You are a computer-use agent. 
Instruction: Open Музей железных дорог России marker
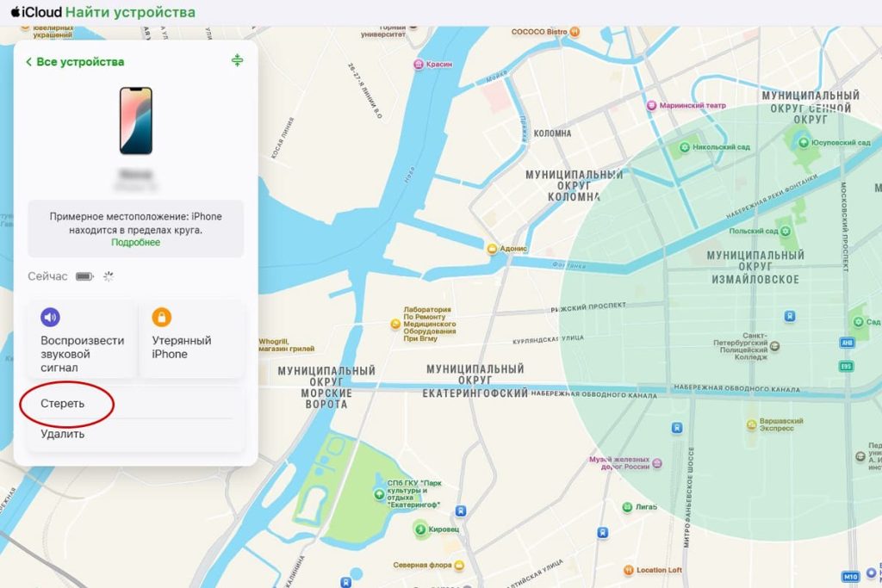click(657, 463)
